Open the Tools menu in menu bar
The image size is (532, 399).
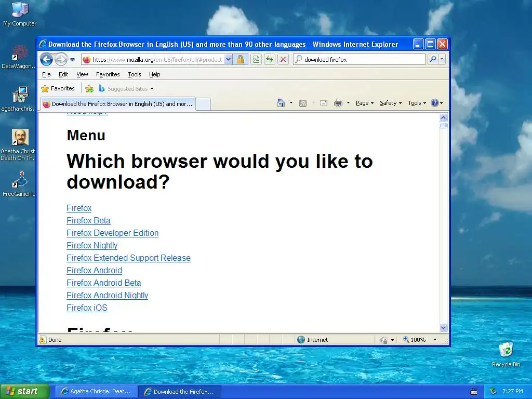click(x=135, y=74)
